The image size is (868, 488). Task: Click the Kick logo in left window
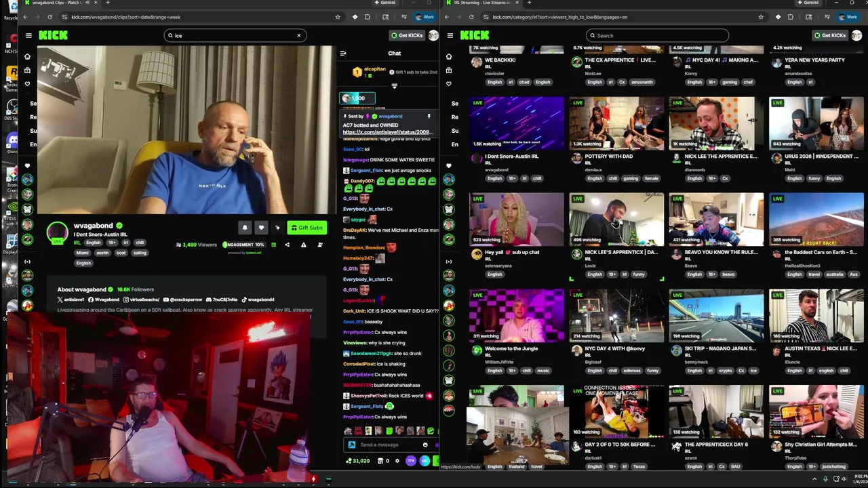[53, 35]
